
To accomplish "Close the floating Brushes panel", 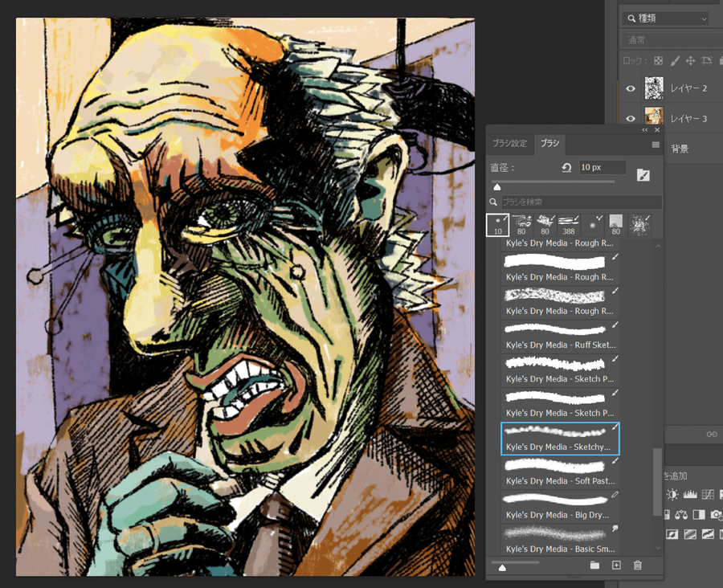I will (657, 130).
